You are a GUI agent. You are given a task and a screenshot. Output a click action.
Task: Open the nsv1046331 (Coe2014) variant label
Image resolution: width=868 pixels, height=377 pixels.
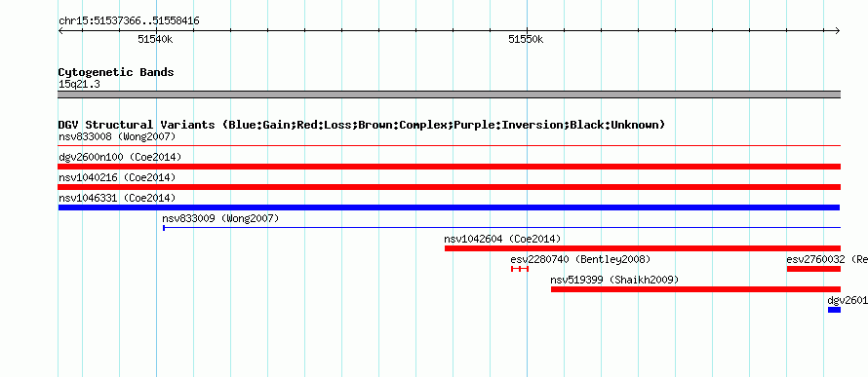click(117, 198)
